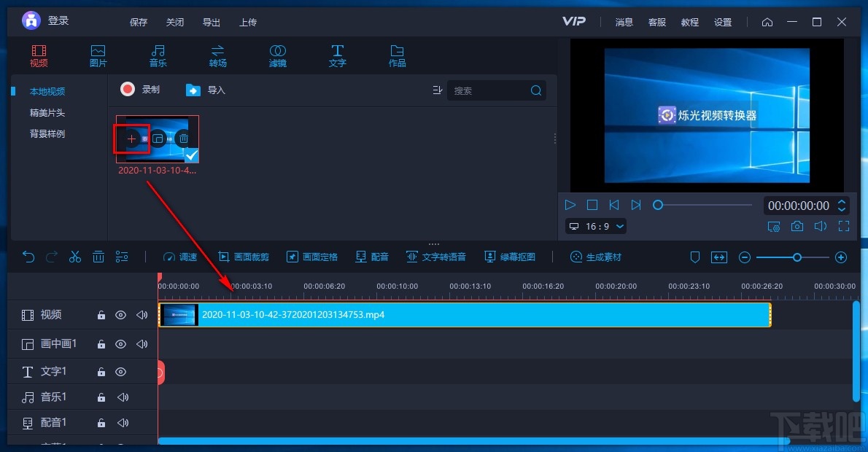Open 消息 messages

624,22
